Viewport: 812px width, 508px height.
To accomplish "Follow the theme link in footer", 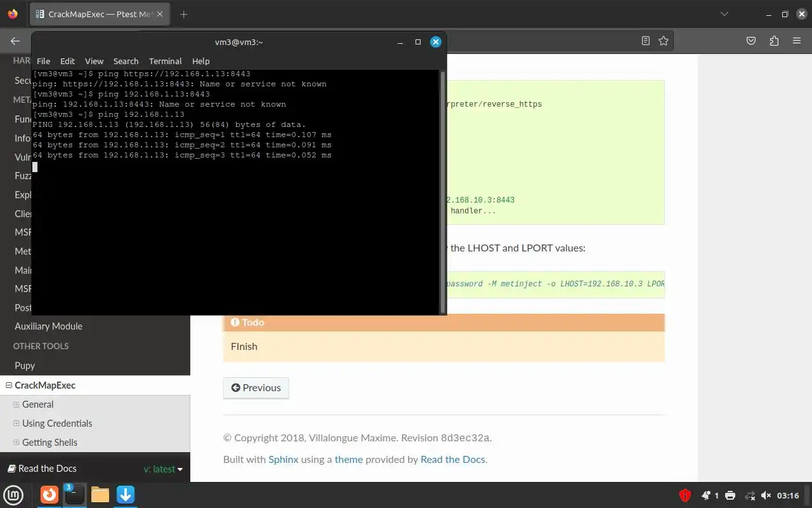I will pos(349,459).
